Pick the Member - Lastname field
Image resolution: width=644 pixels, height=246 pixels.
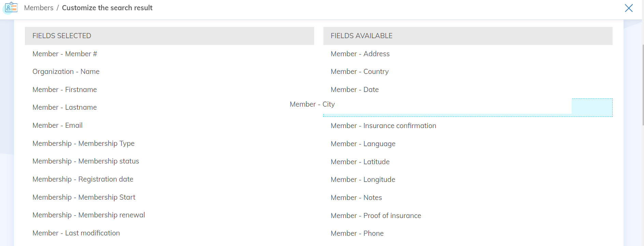tap(64, 107)
